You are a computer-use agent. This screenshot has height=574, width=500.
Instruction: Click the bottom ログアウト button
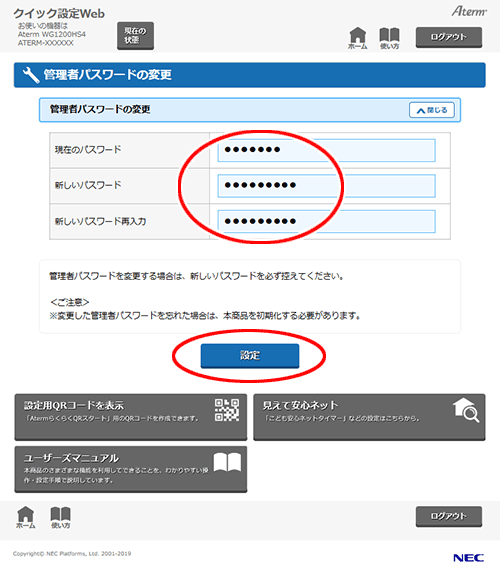click(449, 516)
